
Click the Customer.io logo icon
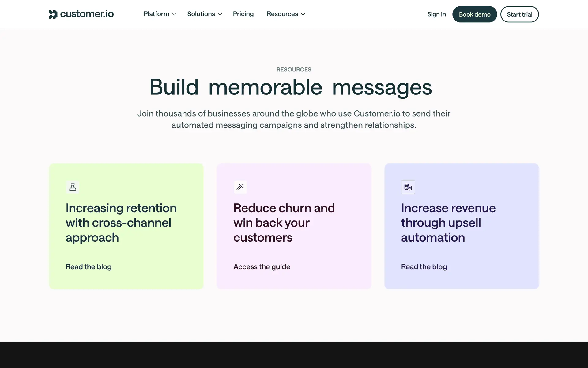point(53,14)
